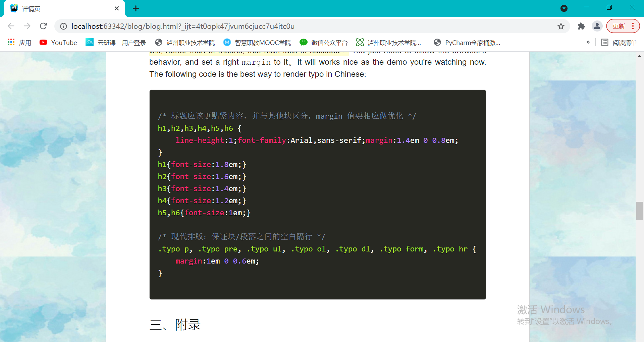Click the 更新 update button
The width and height of the screenshot is (644, 342).
click(x=619, y=26)
